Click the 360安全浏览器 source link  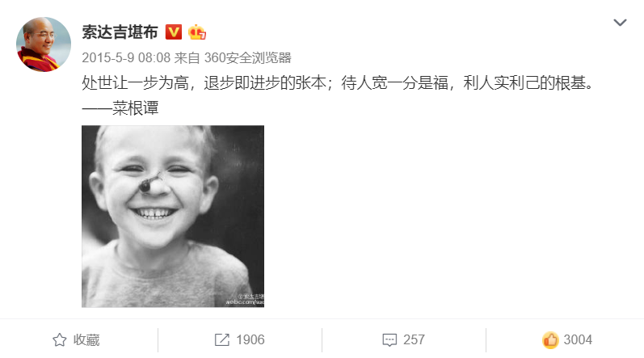pos(247,58)
